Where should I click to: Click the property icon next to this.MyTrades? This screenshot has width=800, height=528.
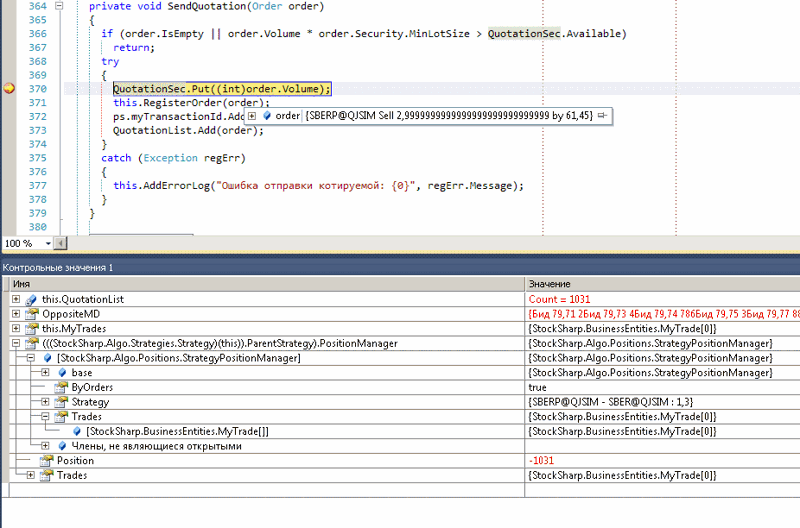click(32, 328)
